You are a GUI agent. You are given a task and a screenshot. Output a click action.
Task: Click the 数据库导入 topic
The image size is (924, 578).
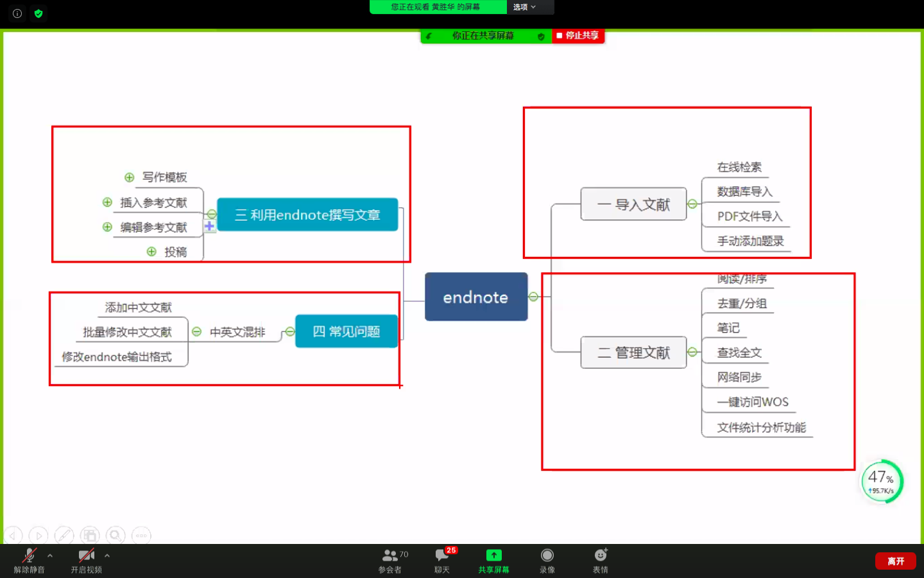745,191
